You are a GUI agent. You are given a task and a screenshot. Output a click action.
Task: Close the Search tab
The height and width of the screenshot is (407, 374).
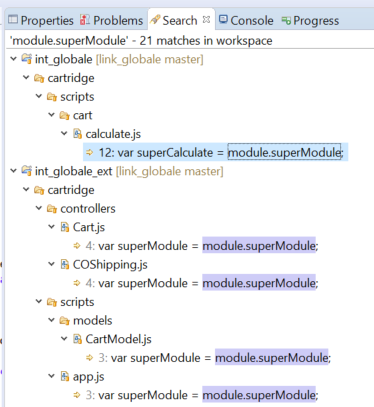click(206, 19)
